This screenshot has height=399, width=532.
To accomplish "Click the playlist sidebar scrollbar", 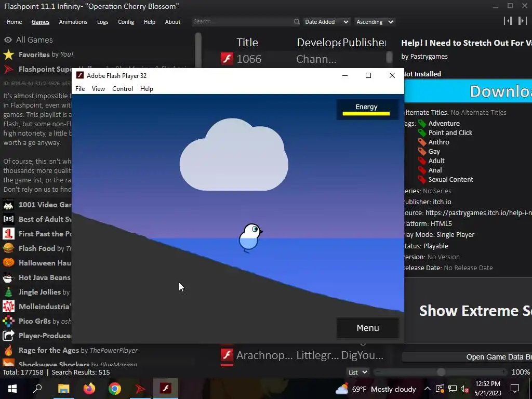I will [198, 51].
